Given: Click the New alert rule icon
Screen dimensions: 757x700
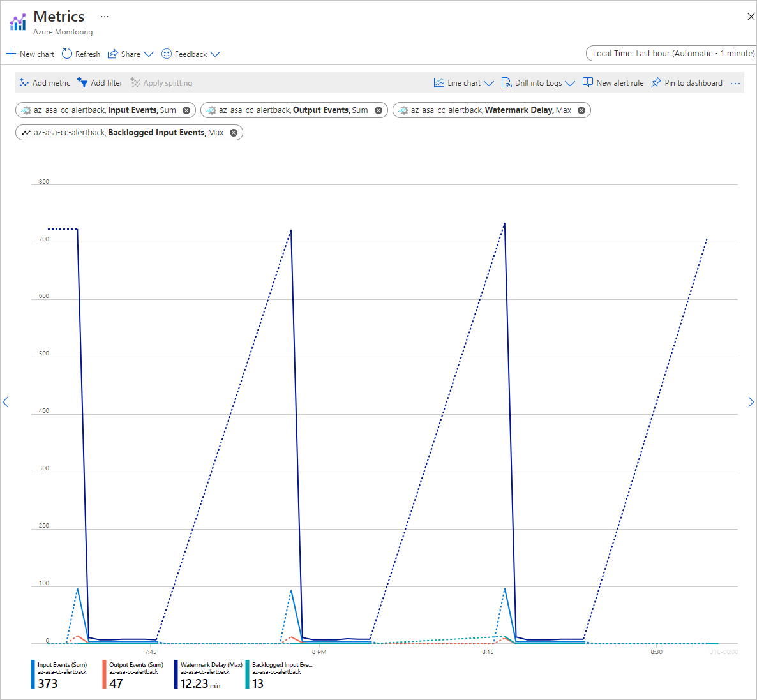Looking at the screenshot, I should [x=588, y=82].
